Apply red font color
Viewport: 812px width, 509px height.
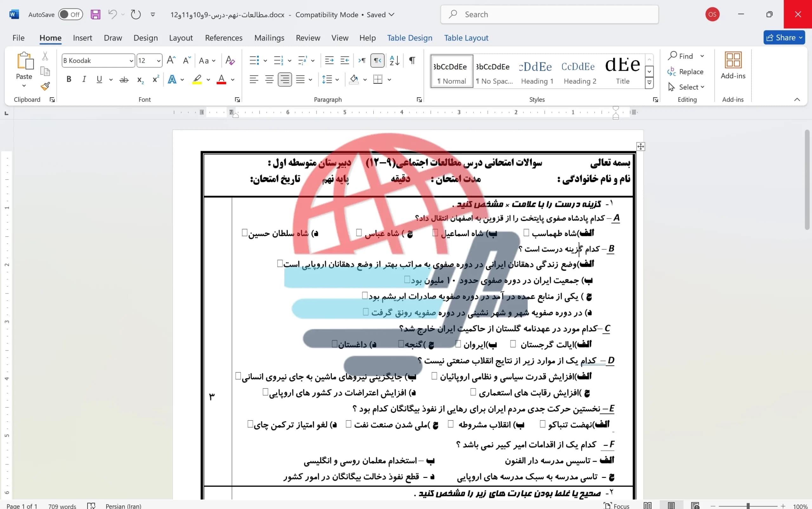[221, 80]
